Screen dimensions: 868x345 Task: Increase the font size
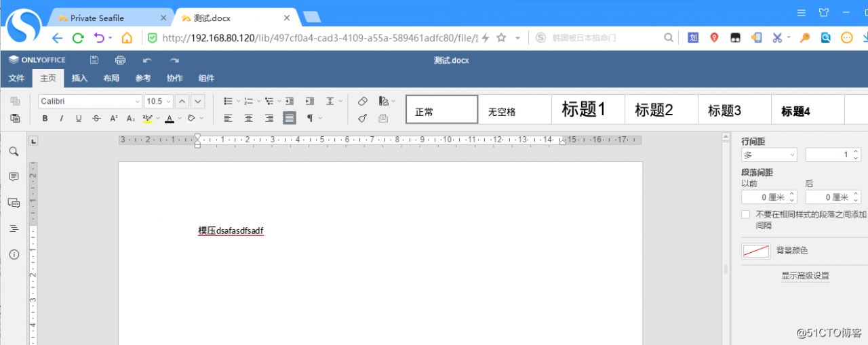[182, 101]
